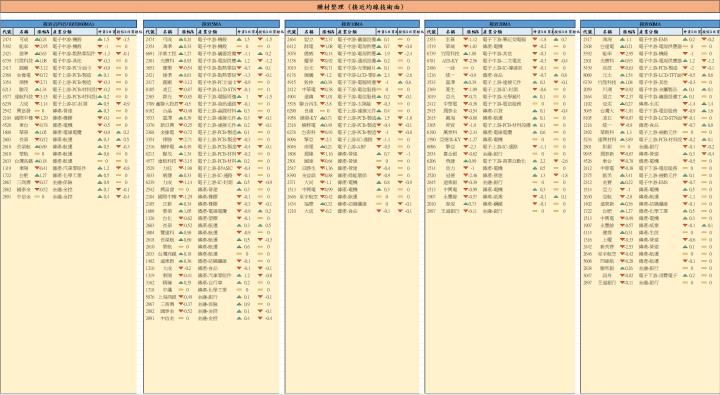Click the 臻鼎-KY stock name cell

point(309,118)
